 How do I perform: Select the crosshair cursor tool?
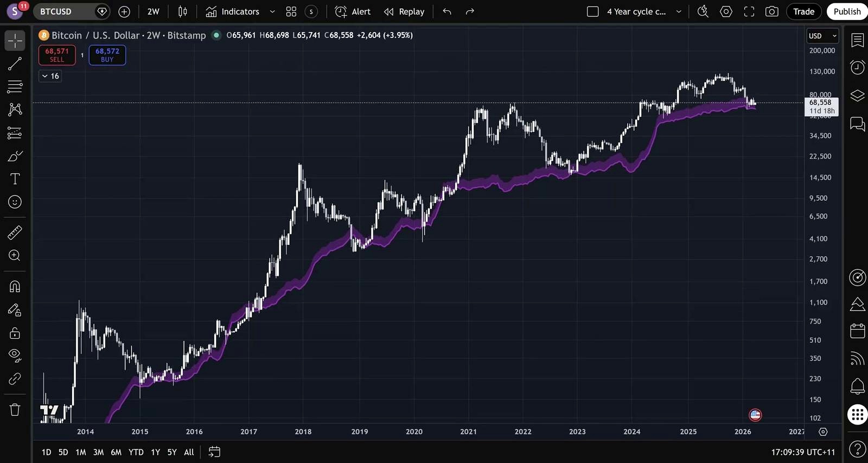(15, 41)
